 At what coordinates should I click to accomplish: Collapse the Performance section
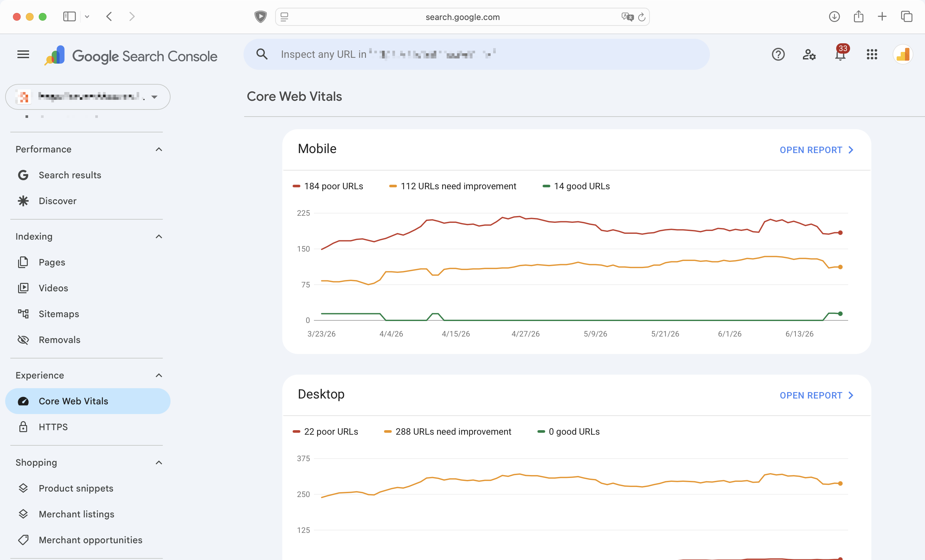click(159, 150)
